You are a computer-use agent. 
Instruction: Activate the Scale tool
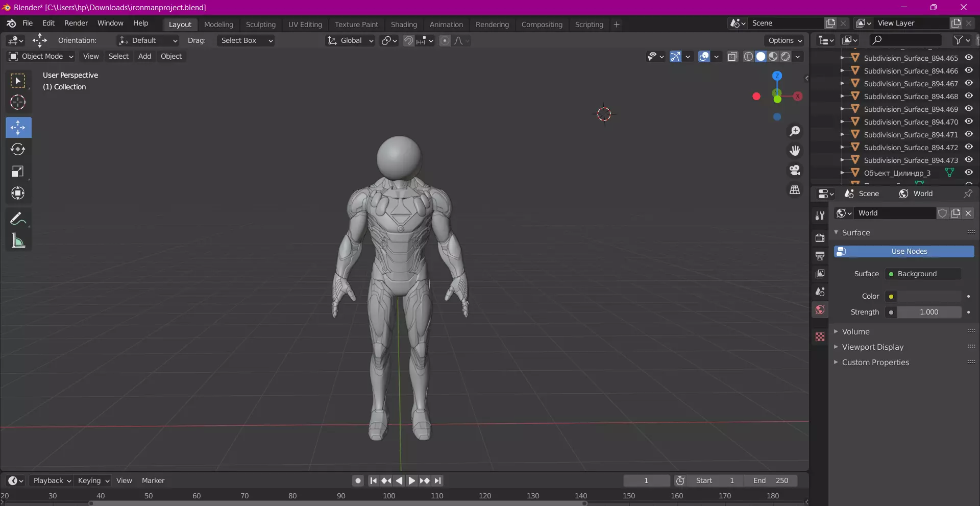point(18,171)
